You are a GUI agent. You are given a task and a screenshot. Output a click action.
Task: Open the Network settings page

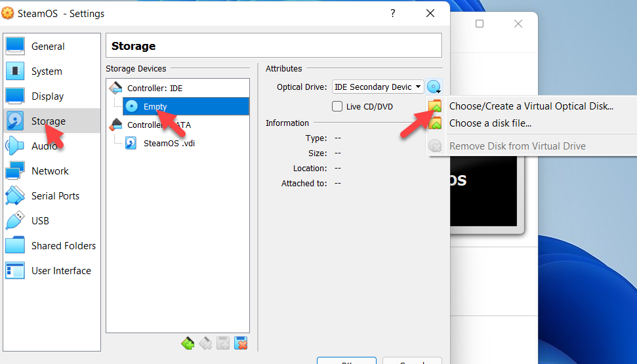point(49,171)
